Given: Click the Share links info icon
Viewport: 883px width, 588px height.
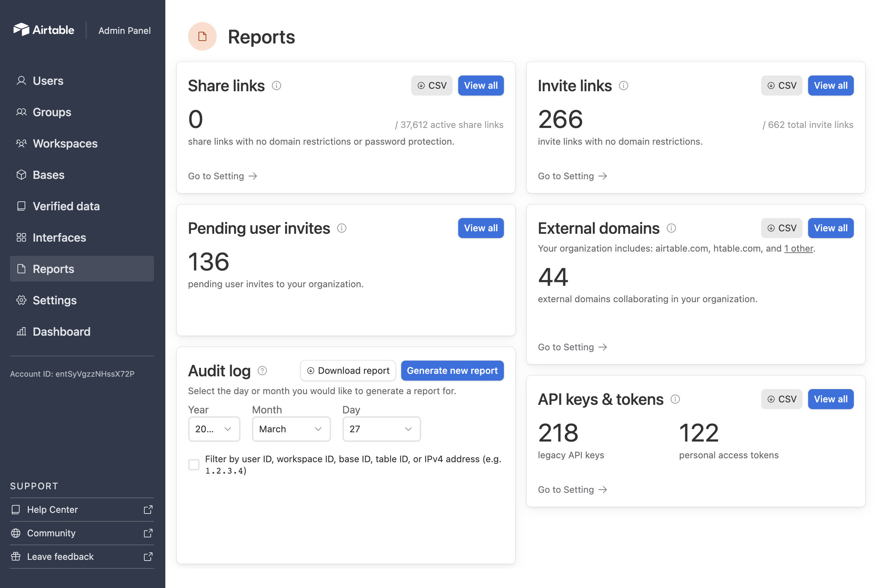Looking at the screenshot, I should point(276,86).
